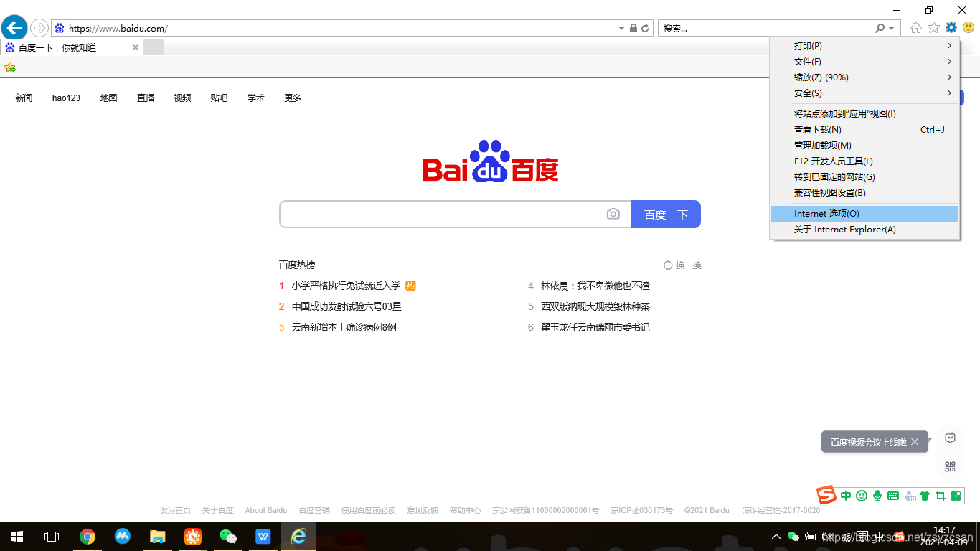The image size is (980, 551).
Task: Open the Sogou soft keyboard icon
Action: [x=893, y=496]
